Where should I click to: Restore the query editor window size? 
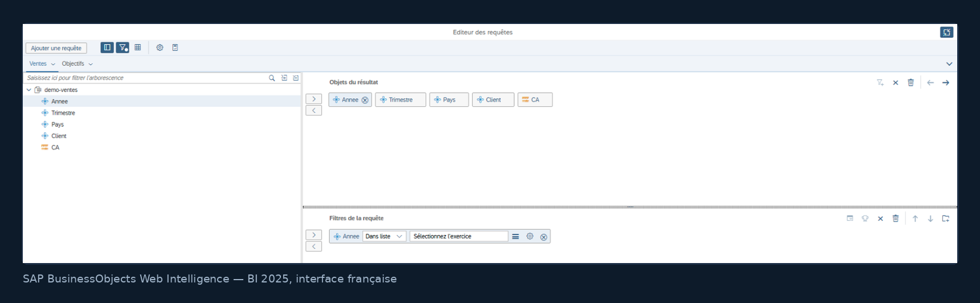point(946,33)
